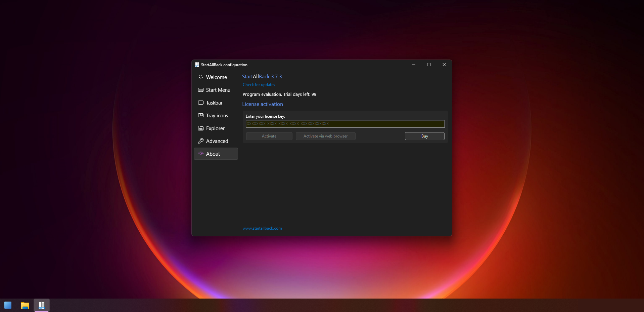Click the License activation heading

click(x=263, y=104)
